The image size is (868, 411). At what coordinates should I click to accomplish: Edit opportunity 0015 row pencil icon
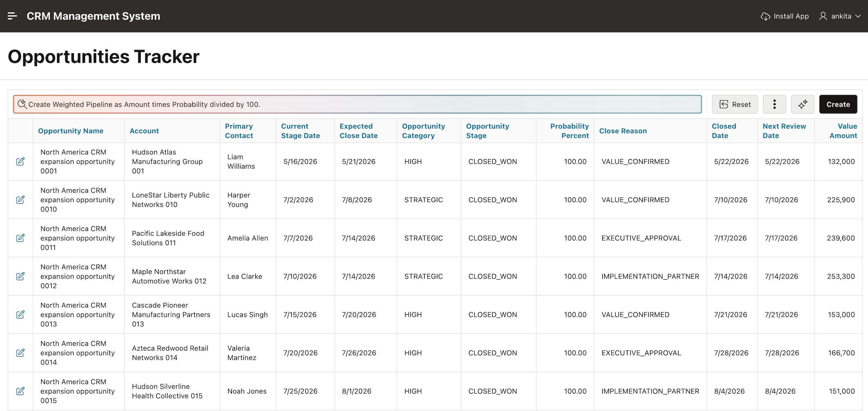coord(20,391)
